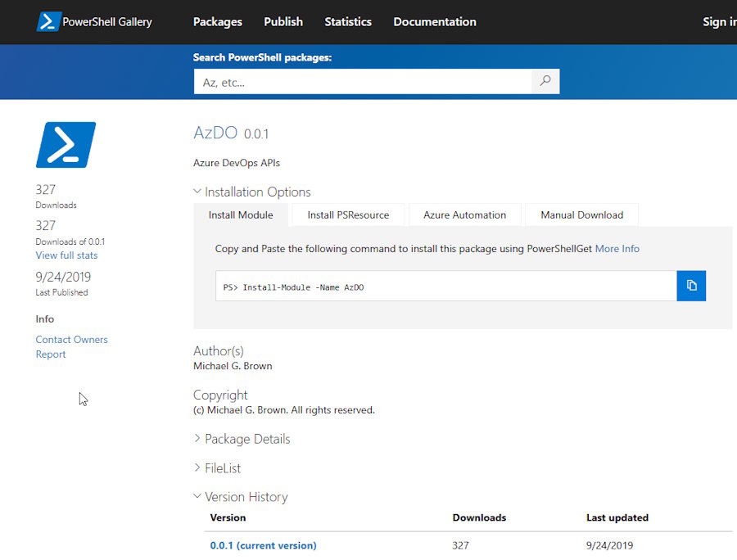Open the Publish menu item

(x=283, y=21)
